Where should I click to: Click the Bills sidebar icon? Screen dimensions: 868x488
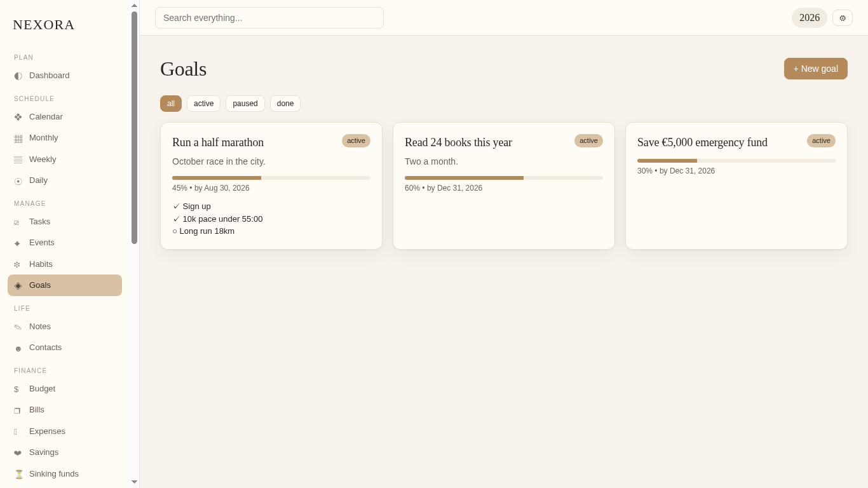(18, 410)
